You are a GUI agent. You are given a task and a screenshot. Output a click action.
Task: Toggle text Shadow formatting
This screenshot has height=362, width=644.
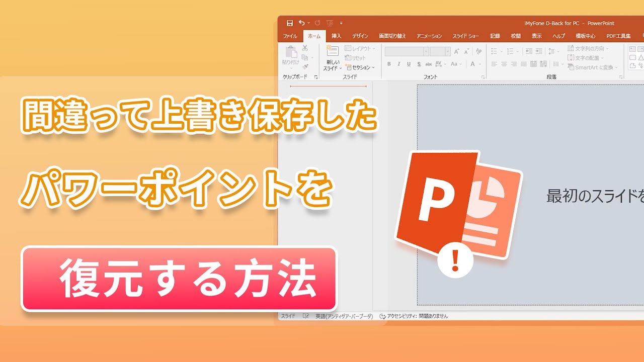(419, 64)
